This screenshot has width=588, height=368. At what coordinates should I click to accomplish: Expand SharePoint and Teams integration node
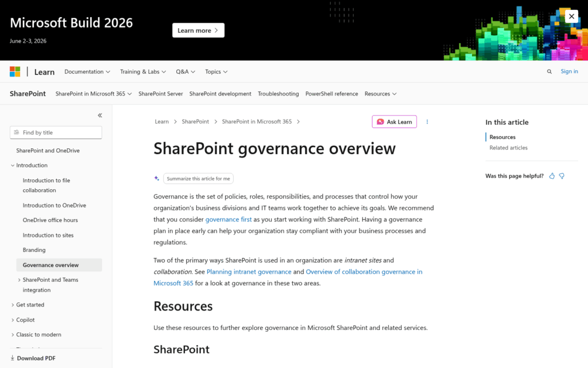click(x=19, y=280)
